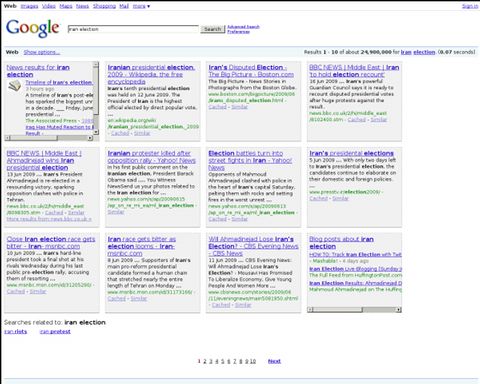
Task: Click scroll-up arrow in News results box
Action: 96,64
